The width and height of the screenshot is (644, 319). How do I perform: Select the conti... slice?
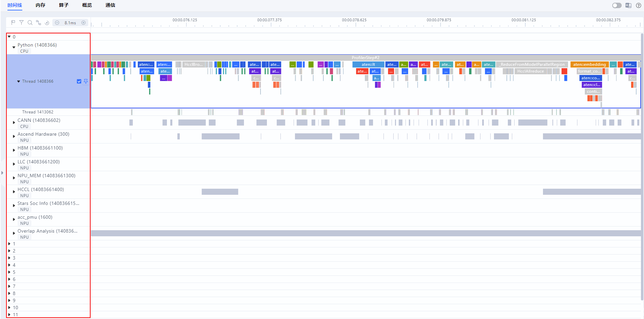[594, 91]
